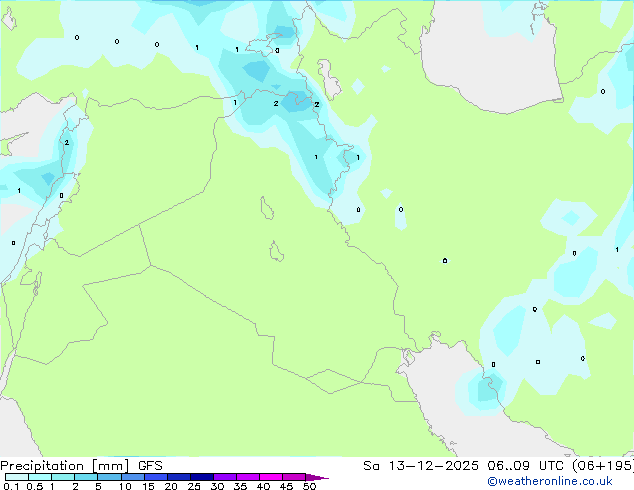Pick the legend swatch between 1 and 2
The image size is (634, 490).
[63, 477]
